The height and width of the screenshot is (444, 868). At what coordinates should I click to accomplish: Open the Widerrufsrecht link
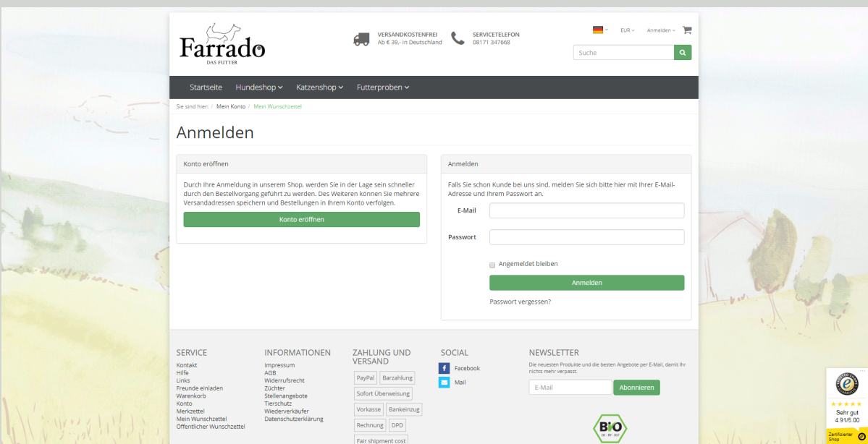pyautogui.click(x=285, y=380)
